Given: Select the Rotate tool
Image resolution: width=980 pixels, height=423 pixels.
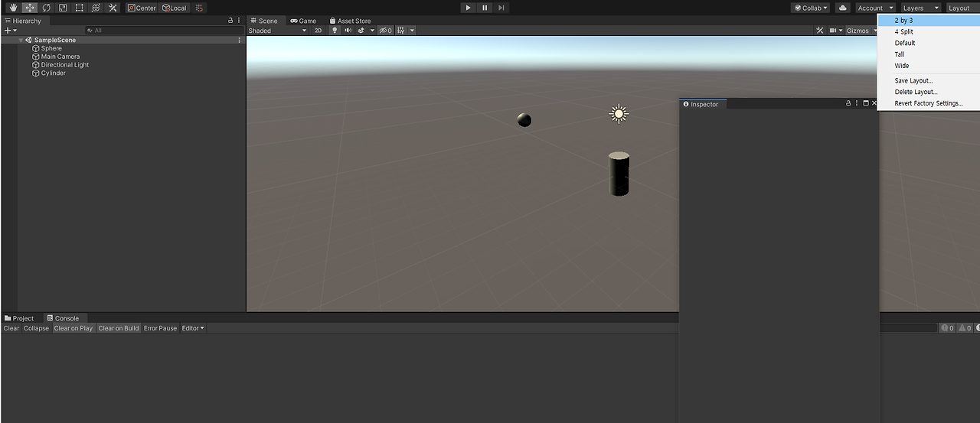Looking at the screenshot, I should coord(46,8).
